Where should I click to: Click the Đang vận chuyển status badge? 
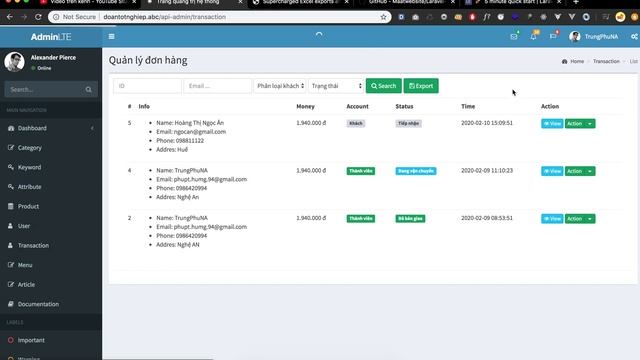click(x=416, y=171)
